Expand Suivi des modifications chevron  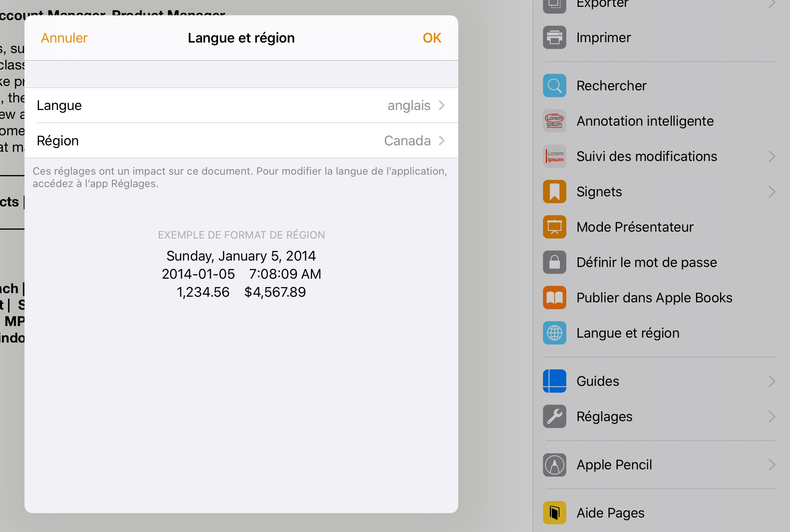(772, 156)
